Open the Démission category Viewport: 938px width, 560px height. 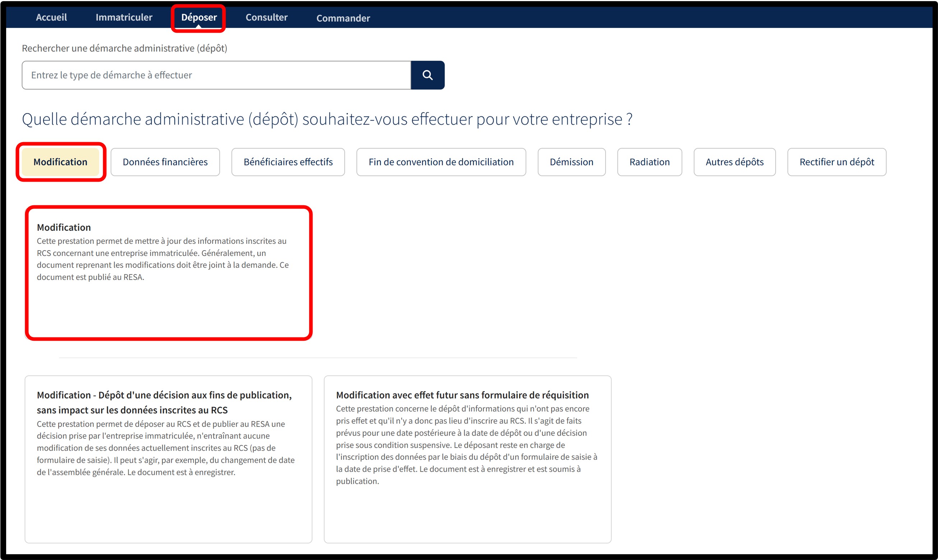coord(571,162)
